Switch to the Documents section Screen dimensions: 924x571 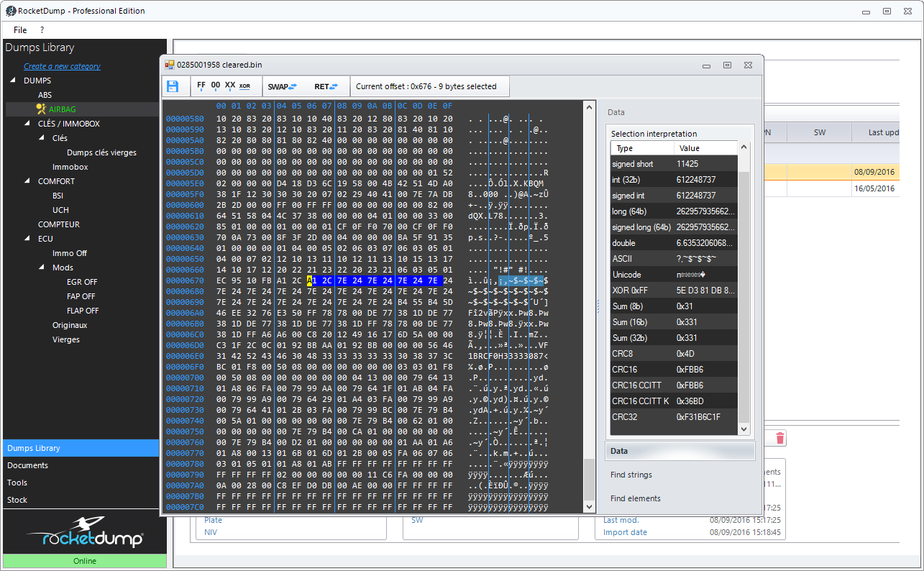click(x=28, y=465)
